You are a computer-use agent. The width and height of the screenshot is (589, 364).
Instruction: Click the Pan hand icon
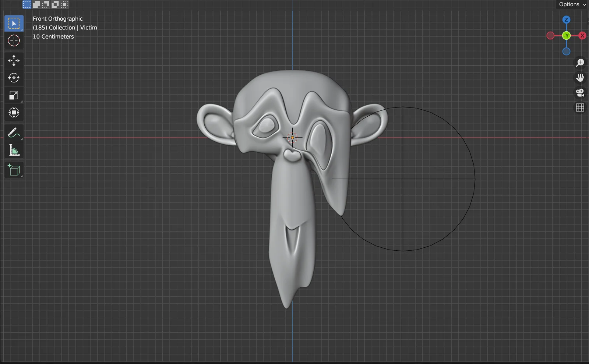pos(580,78)
